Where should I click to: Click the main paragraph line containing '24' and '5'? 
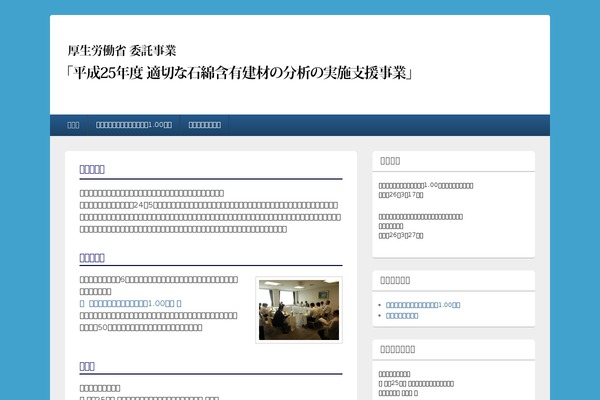coord(209,205)
